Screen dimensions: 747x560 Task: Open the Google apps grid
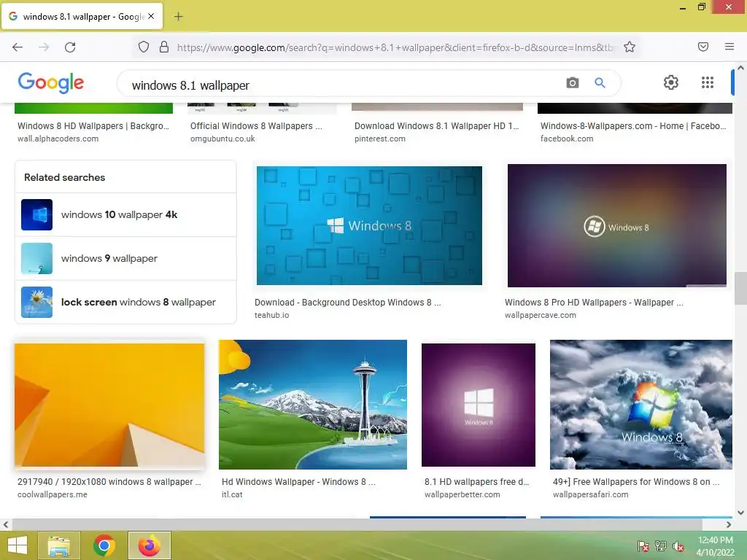(x=708, y=82)
